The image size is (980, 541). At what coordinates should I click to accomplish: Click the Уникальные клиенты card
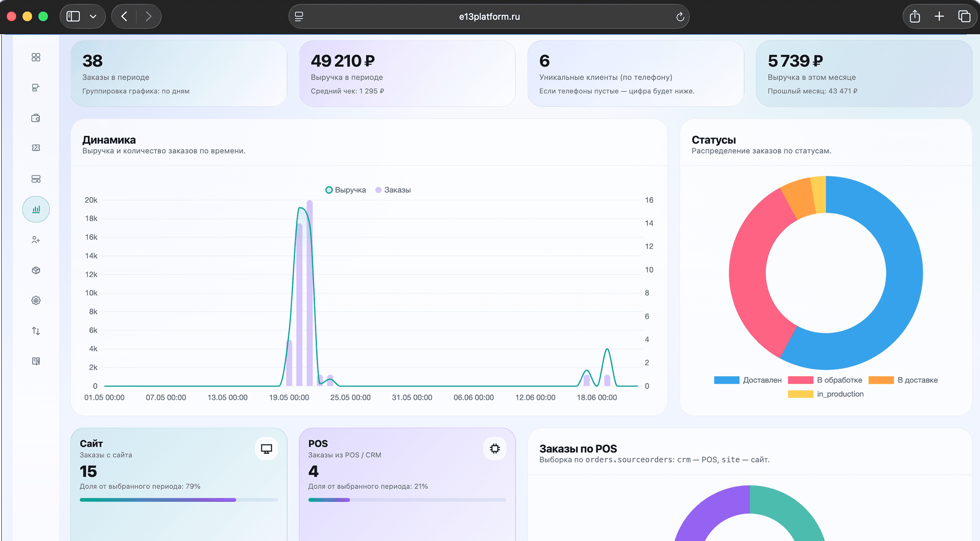click(636, 73)
